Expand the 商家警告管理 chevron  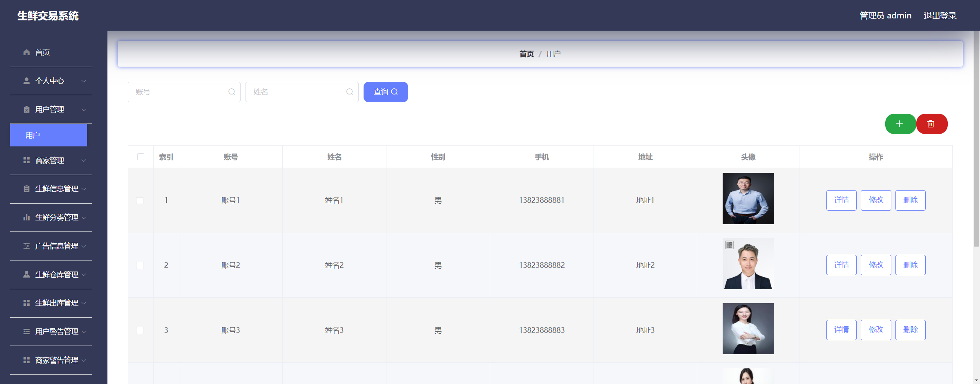(x=84, y=360)
